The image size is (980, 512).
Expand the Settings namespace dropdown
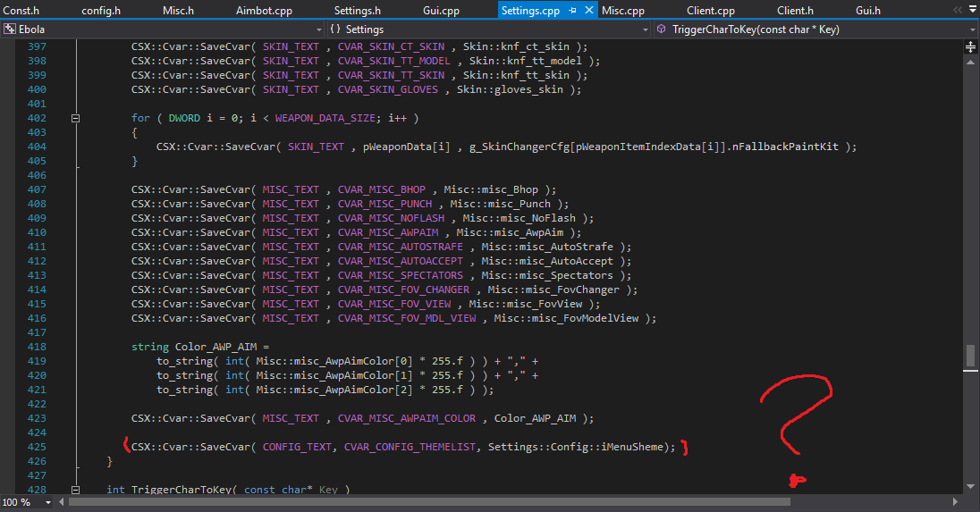646,29
